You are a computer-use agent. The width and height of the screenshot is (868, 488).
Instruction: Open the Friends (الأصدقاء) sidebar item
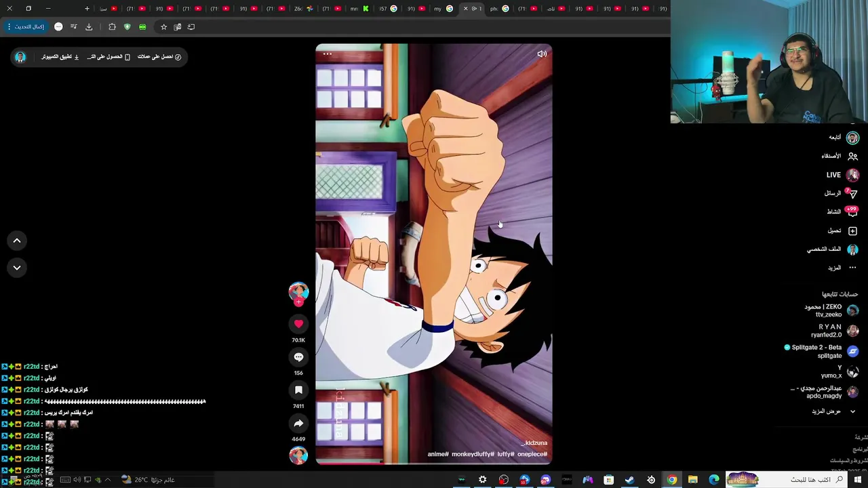(840, 156)
